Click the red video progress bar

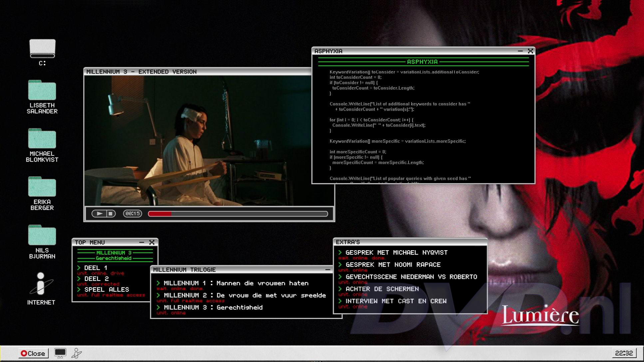[238, 214]
